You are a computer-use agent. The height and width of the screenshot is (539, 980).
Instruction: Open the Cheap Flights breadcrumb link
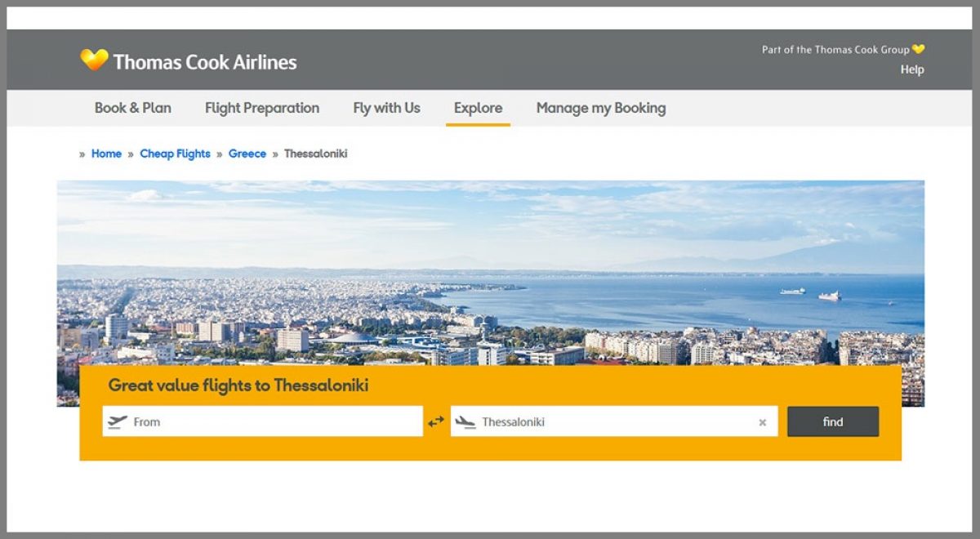click(175, 154)
